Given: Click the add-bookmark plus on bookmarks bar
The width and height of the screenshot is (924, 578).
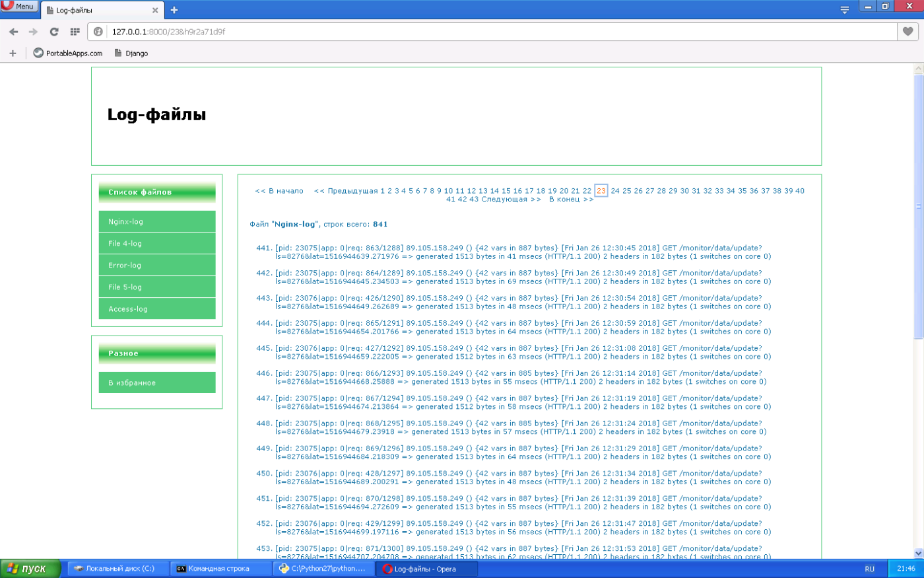Looking at the screenshot, I should tap(13, 54).
